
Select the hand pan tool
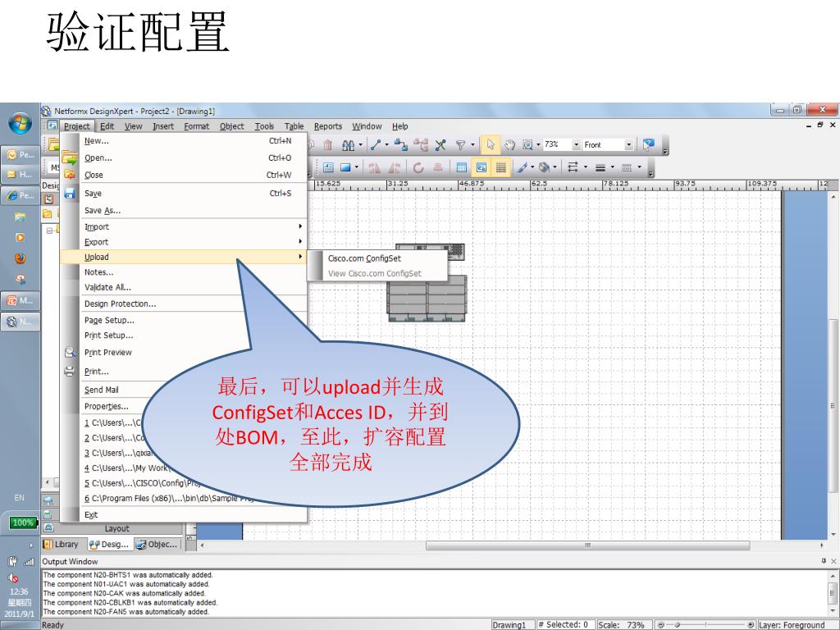pyautogui.click(x=509, y=144)
